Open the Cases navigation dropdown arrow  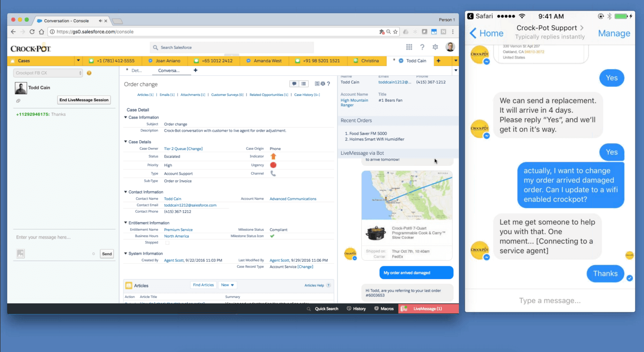coord(78,61)
